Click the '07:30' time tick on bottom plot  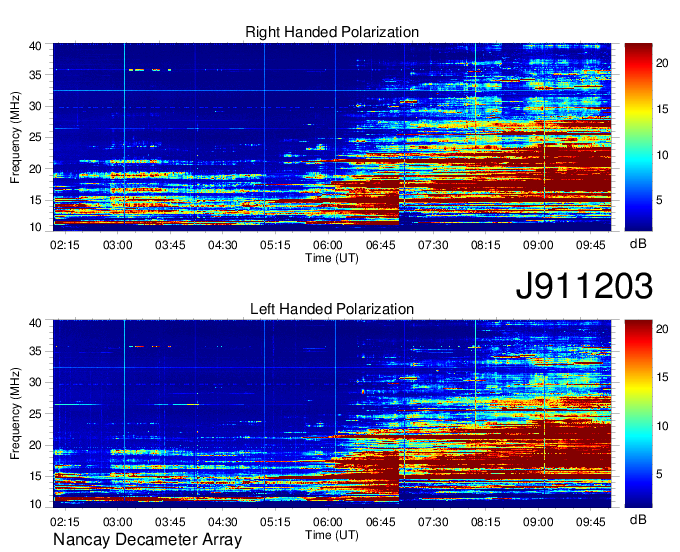[433, 522]
